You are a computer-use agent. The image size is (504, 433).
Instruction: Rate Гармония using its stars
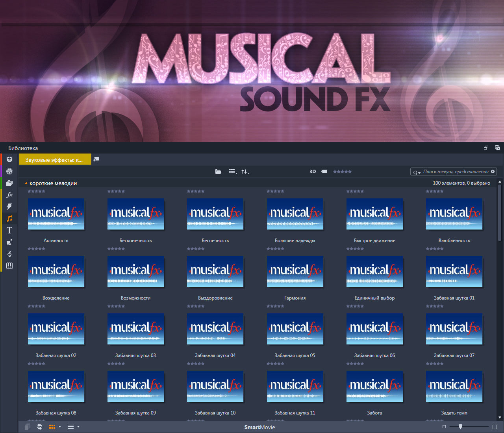tap(275, 249)
